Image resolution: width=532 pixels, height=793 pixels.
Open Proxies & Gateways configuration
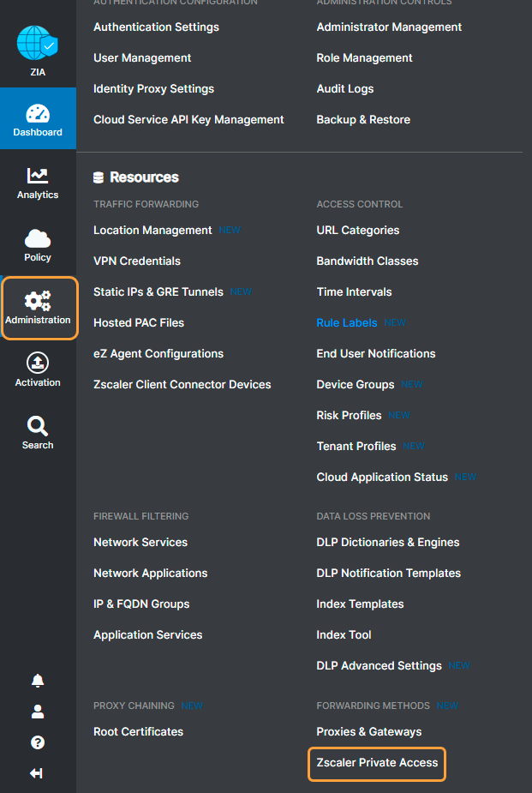pyautogui.click(x=370, y=731)
